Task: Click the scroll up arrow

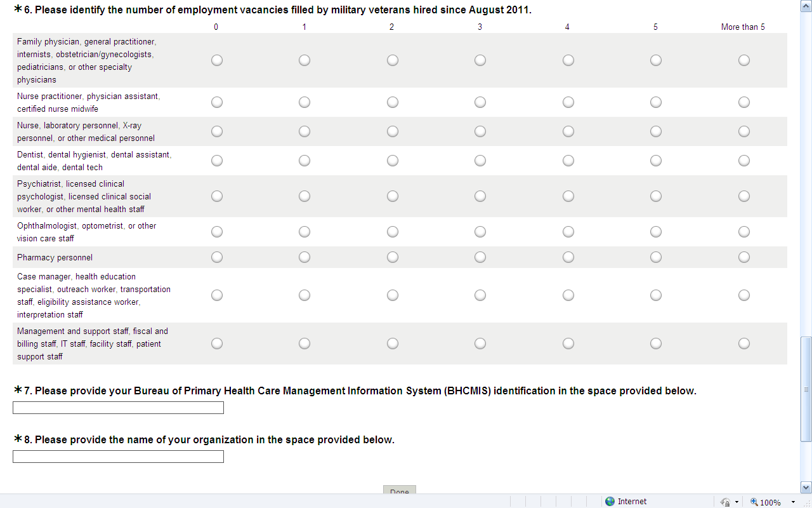Action: (806, 5)
